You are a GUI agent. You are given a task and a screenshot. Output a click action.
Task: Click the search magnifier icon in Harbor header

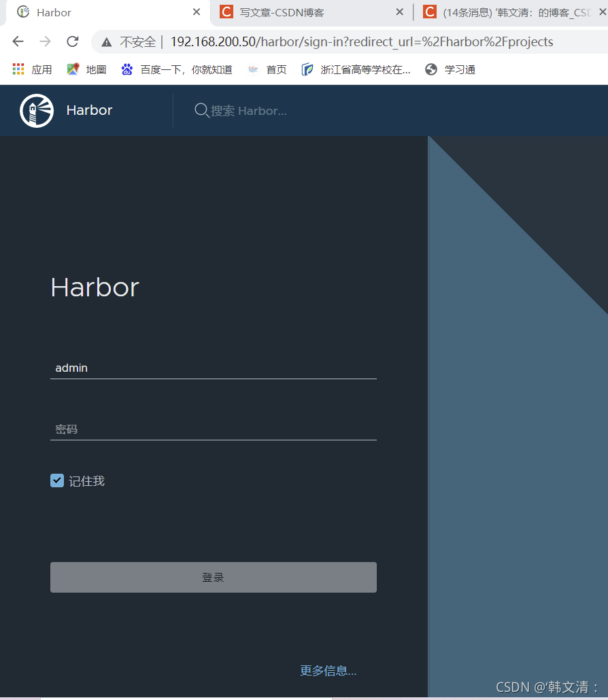202,110
